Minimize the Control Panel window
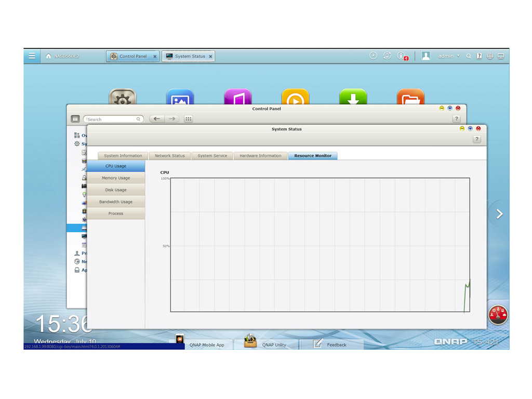 point(442,108)
